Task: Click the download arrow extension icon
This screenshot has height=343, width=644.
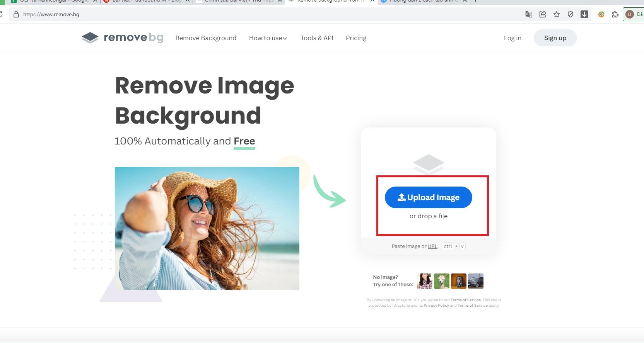Action: [x=584, y=14]
